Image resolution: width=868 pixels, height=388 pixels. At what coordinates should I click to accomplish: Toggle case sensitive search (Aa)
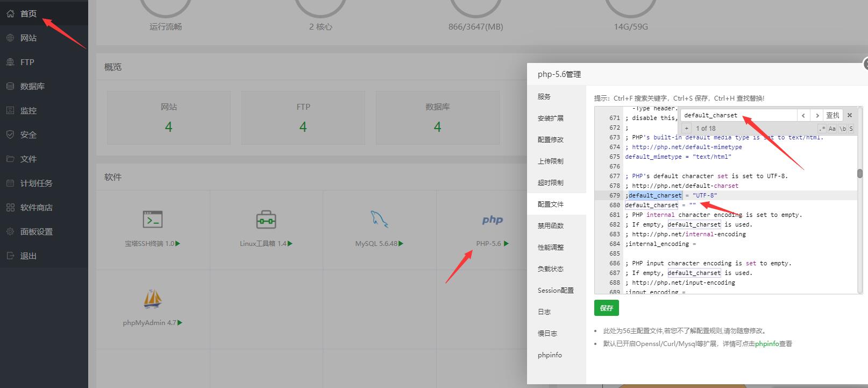coord(832,129)
